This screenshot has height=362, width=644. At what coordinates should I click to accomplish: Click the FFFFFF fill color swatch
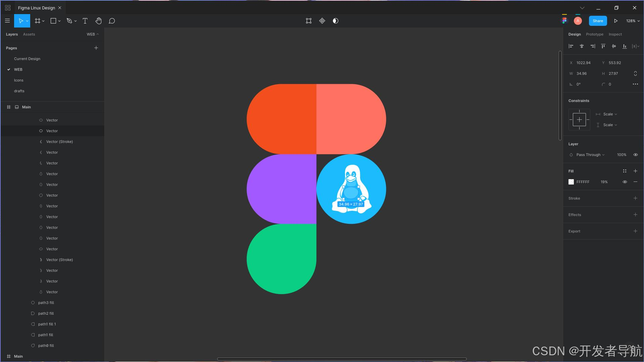click(x=571, y=182)
